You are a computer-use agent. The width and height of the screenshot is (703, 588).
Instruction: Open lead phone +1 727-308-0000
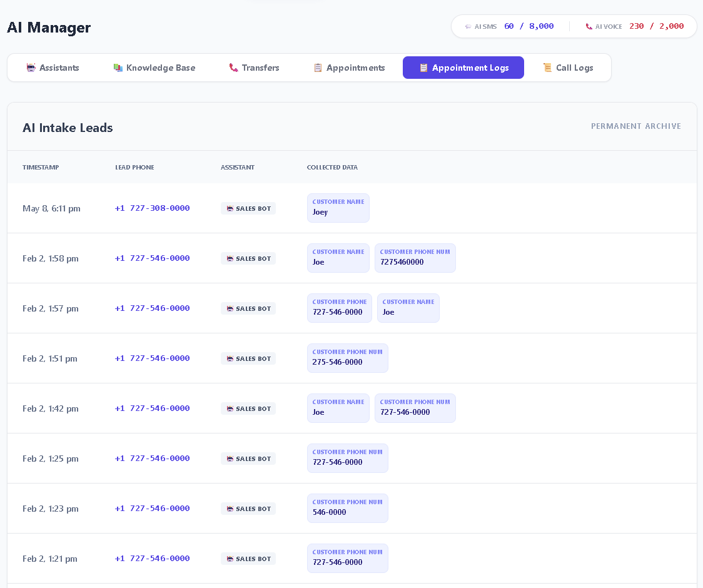[x=153, y=208]
